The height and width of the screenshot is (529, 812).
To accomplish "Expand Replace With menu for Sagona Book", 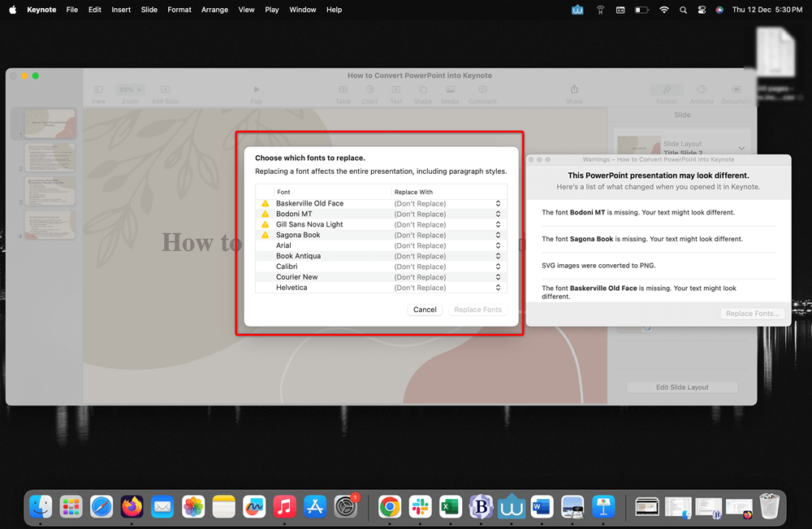I will (x=498, y=236).
